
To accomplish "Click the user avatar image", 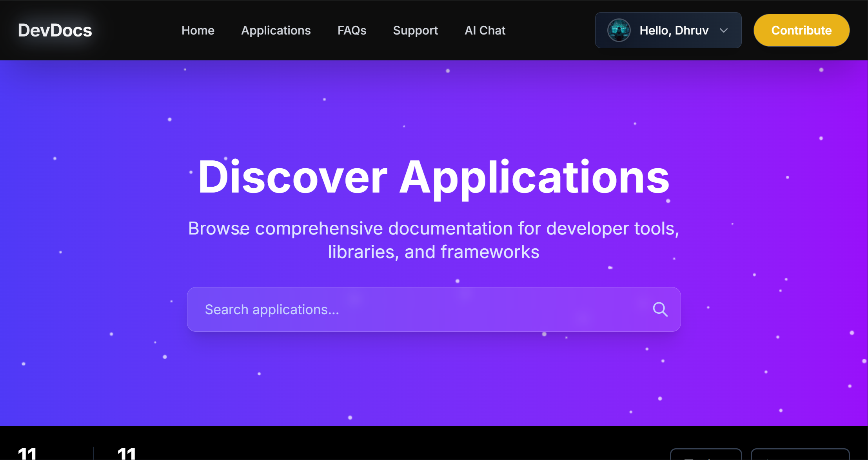I will 619,30.
